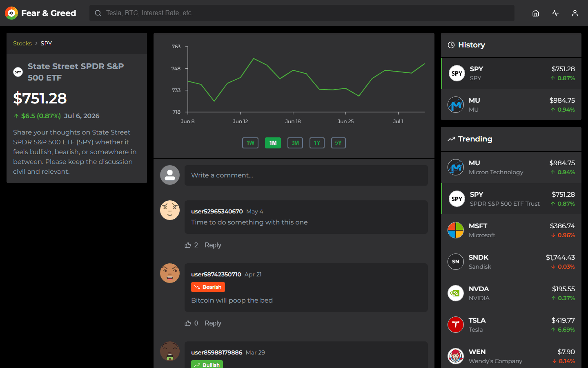Open Wendy's logo in Trending
Image resolution: width=588 pixels, height=368 pixels.
point(456,356)
